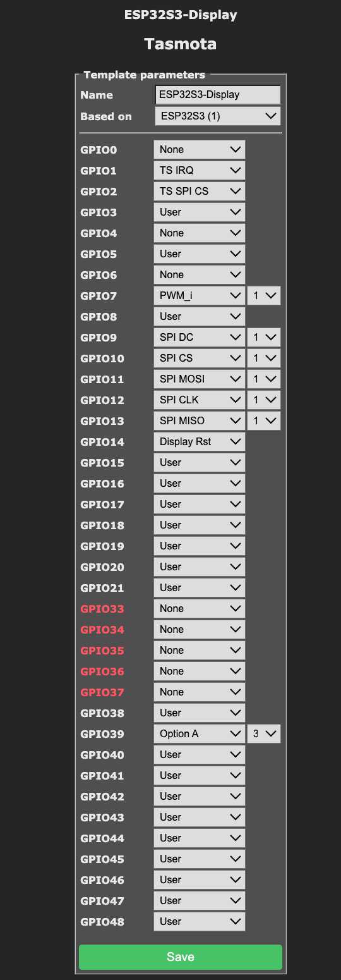
Task: Open GPIO11 SPI MOSI dropdown
Action: 200,379
